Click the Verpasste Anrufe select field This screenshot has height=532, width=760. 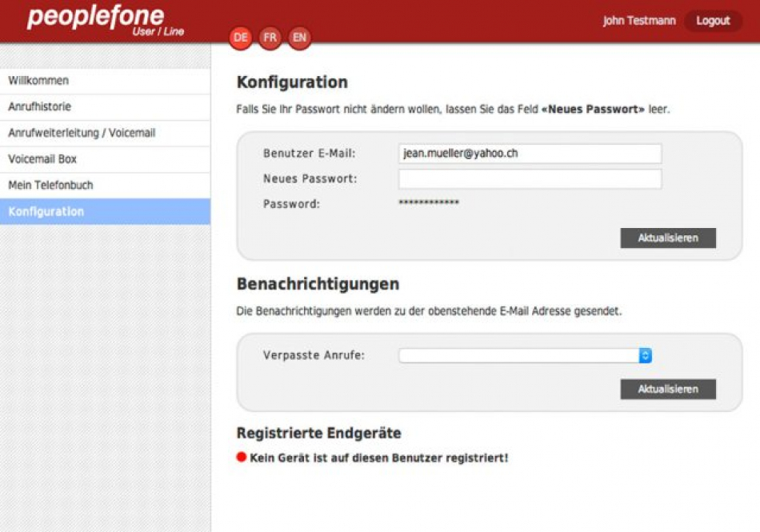[525, 355]
